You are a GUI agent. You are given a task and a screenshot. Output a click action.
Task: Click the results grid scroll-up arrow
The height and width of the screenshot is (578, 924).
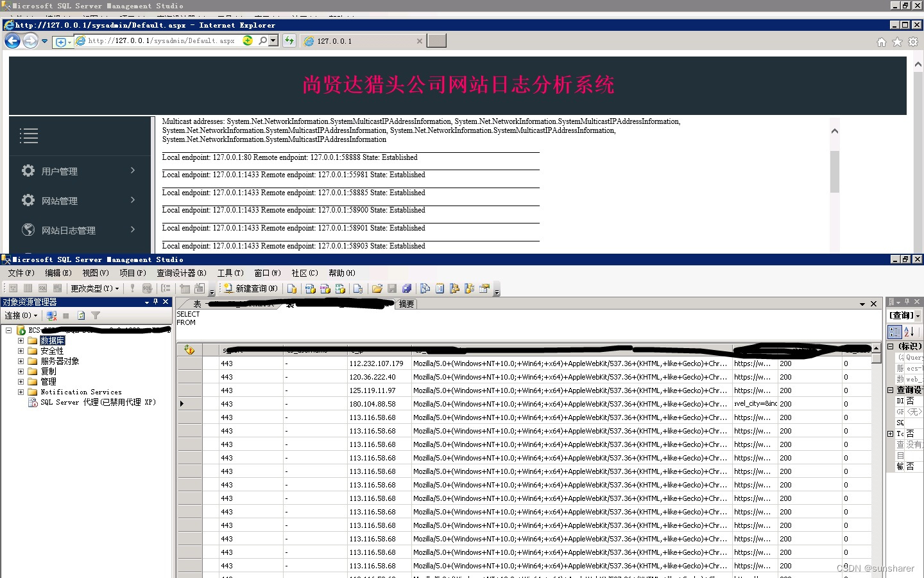point(877,347)
